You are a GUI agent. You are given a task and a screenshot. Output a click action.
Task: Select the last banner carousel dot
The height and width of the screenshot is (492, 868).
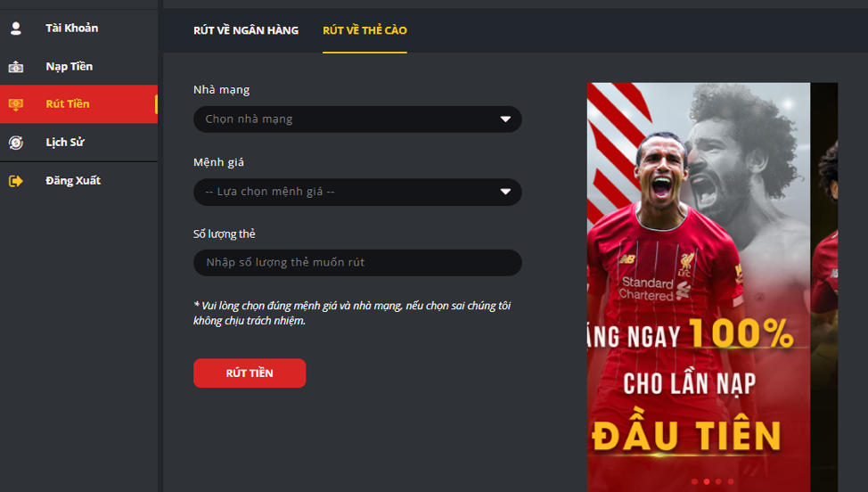point(731,481)
